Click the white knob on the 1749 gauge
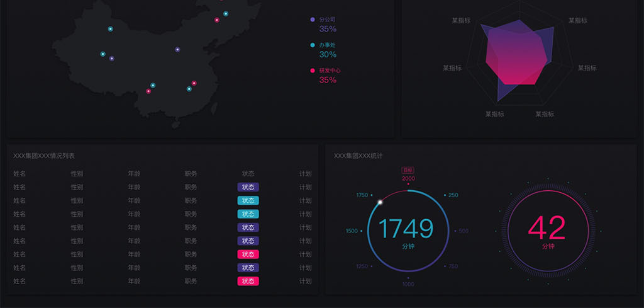The image size is (644, 308). point(380,202)
